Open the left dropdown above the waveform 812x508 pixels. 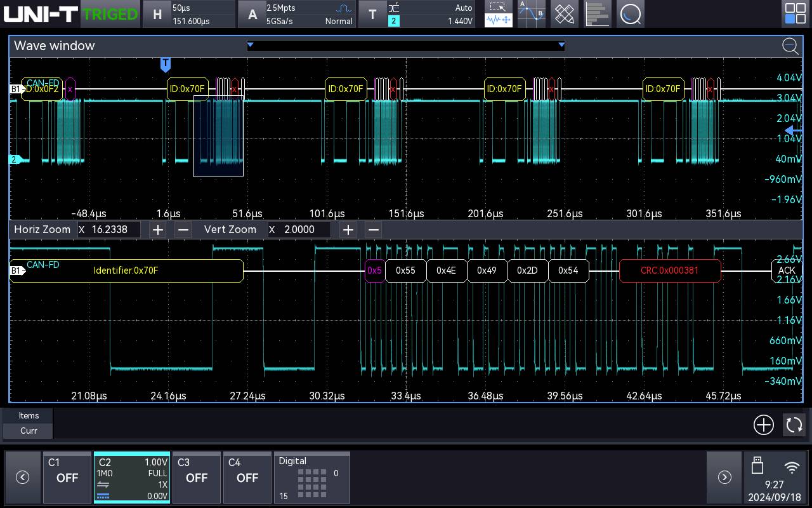(x=250, y=45)
